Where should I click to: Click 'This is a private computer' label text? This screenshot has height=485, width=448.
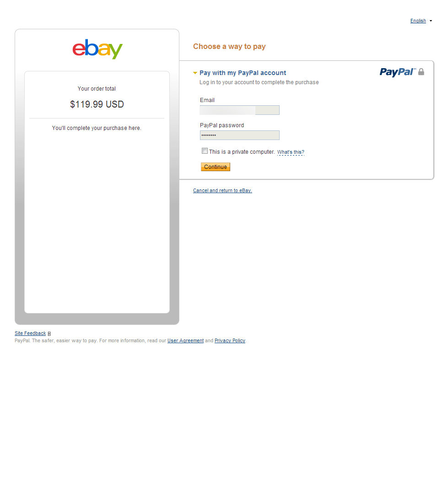tap(242, 152)
